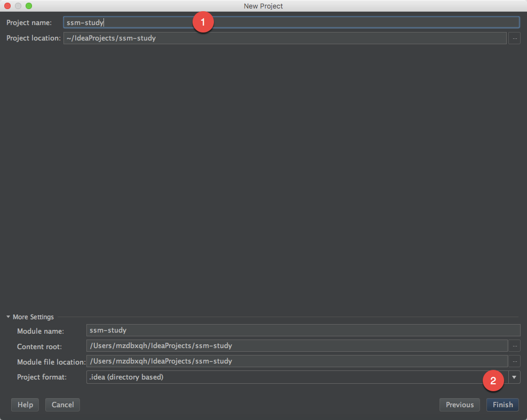The image size is (527, 420).
Task: Click the 'Content root:' label
Action: point(39,346)
